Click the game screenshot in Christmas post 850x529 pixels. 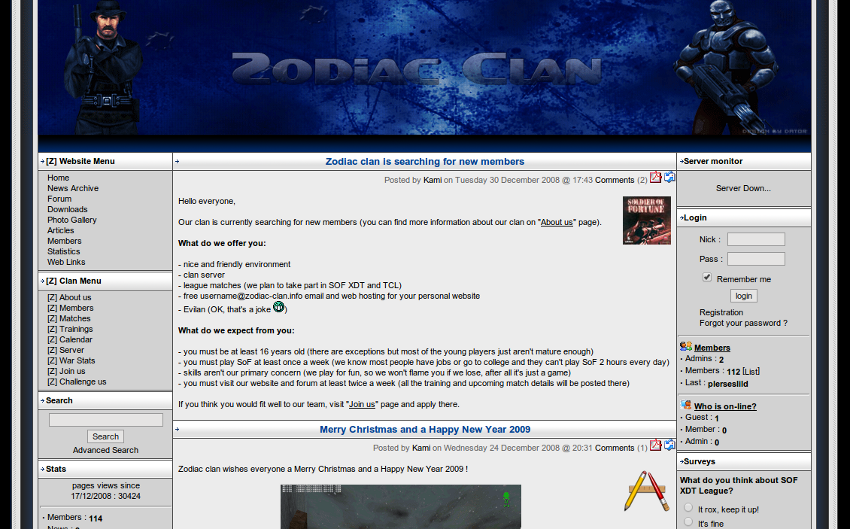click(401, 507)
